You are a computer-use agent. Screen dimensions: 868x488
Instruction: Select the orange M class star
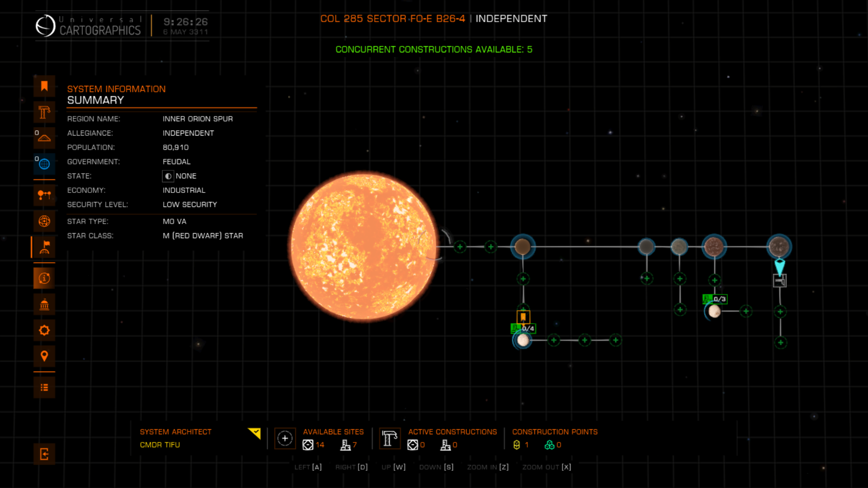coord(363,246)
